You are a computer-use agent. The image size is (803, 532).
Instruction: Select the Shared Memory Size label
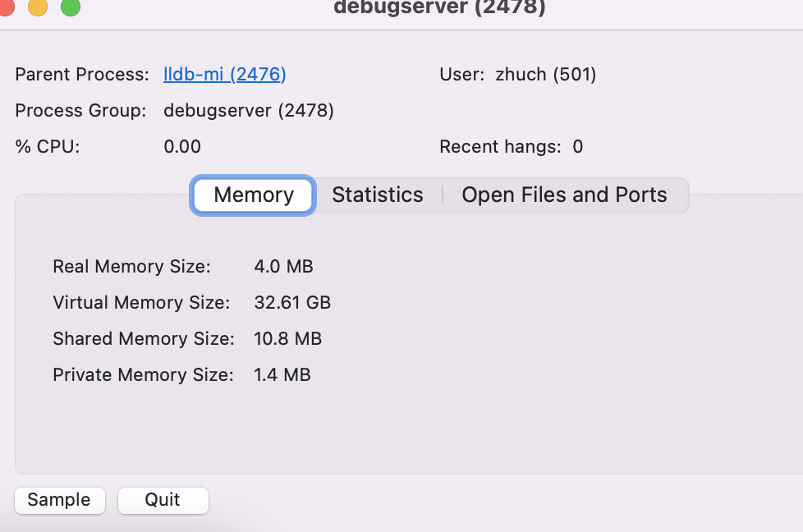coord(143,338)
